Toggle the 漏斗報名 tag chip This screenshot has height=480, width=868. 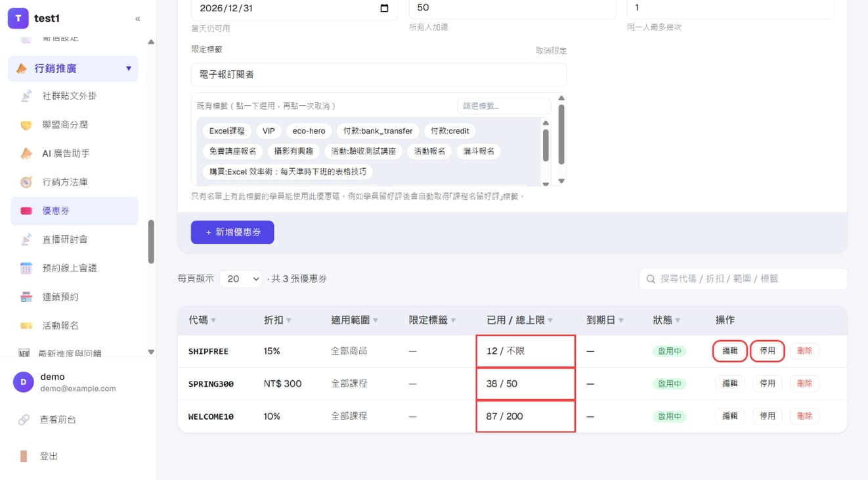(478, 151)
